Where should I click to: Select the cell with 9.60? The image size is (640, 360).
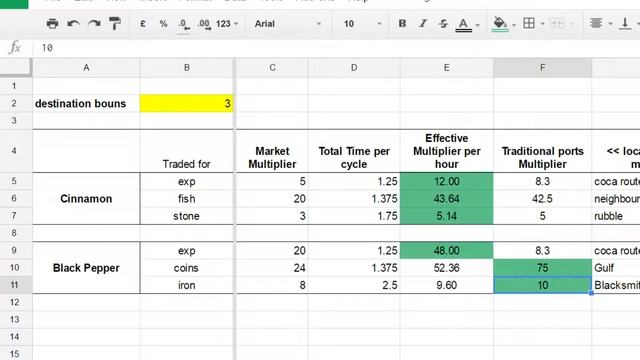tap(447, 285)
